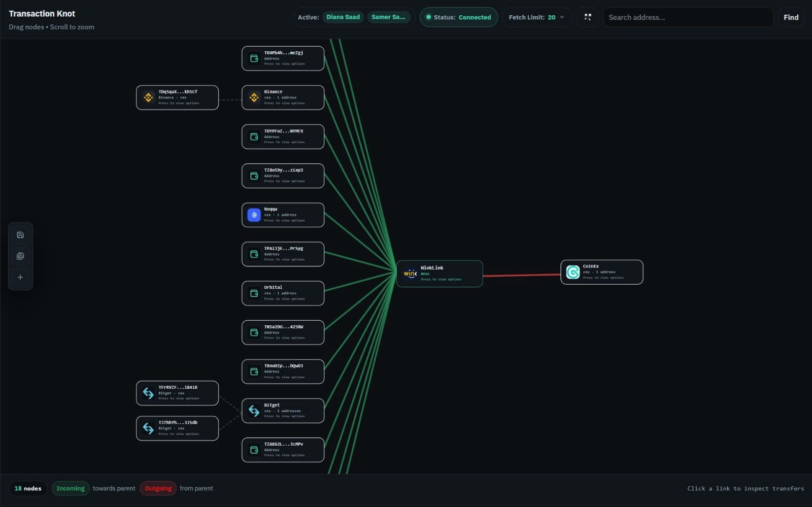Click the WinkLink logo icon
Viewport: 812px width, 507px height.
[410, 274]
